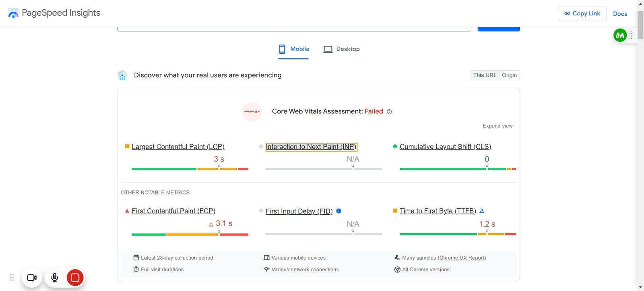The image size is (644, 291).
Task: Expand view of the metrics
Action: pyautogui.click(x=497, y=126)
